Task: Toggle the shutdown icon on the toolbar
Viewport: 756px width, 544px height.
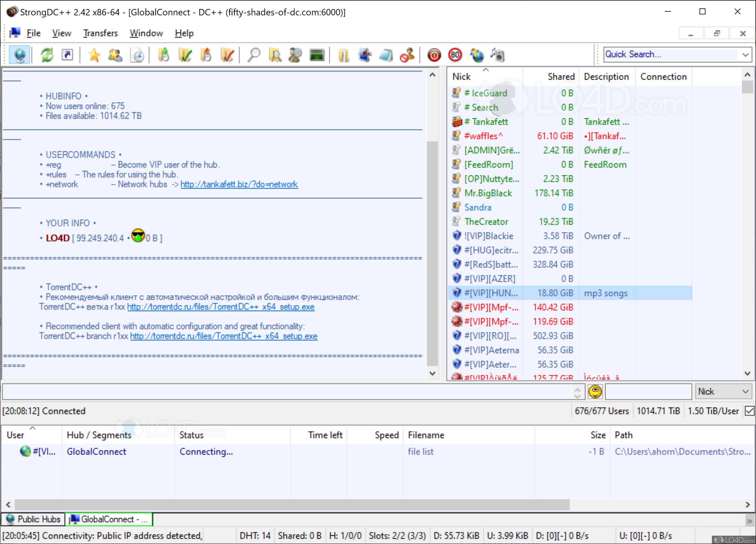Action: pos(434,55)
